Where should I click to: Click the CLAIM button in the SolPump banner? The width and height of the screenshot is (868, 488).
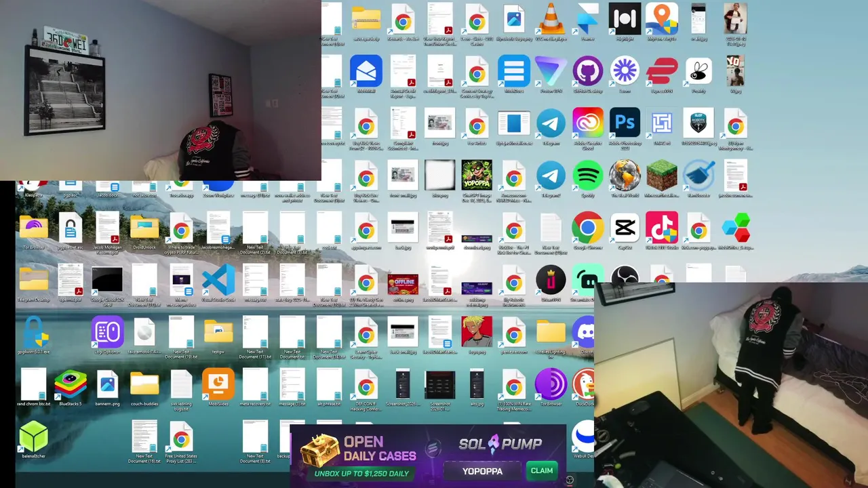(541, 470)
